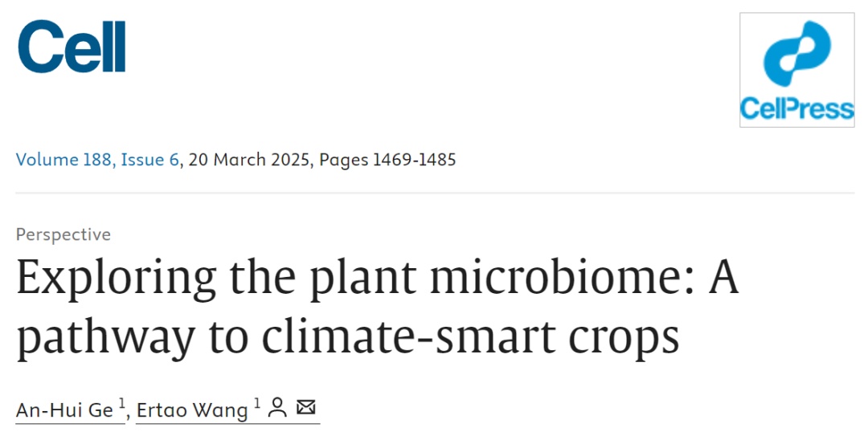Screen dimensions: 868x444
Task: Click affiliation superscript 1 after Ertao Wang
Action: pos(257,404)
